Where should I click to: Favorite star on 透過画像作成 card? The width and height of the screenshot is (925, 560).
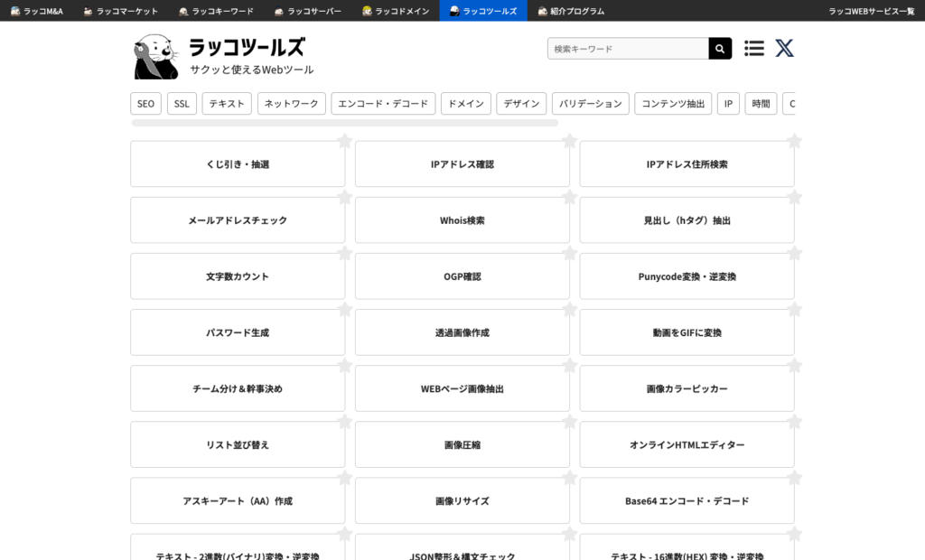coord(569,309)
